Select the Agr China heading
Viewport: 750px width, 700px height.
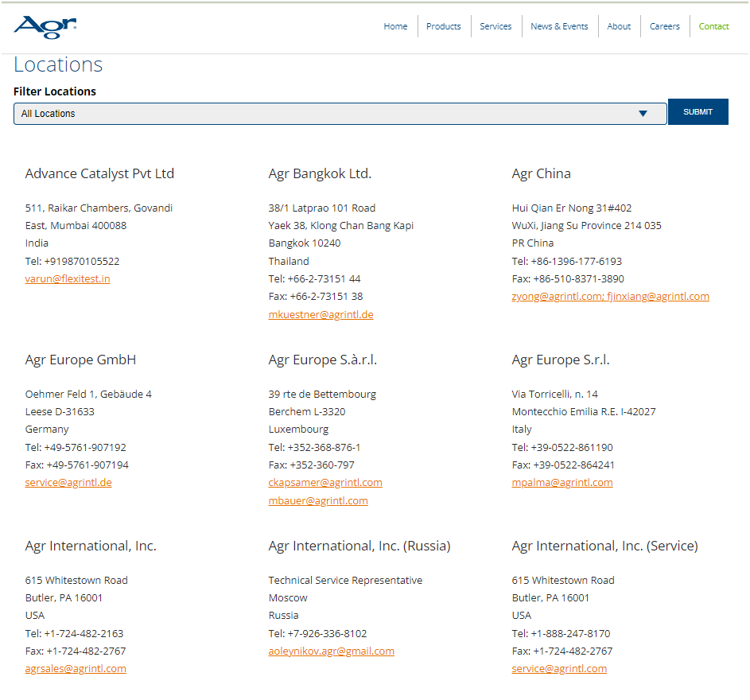click(541, 173)
